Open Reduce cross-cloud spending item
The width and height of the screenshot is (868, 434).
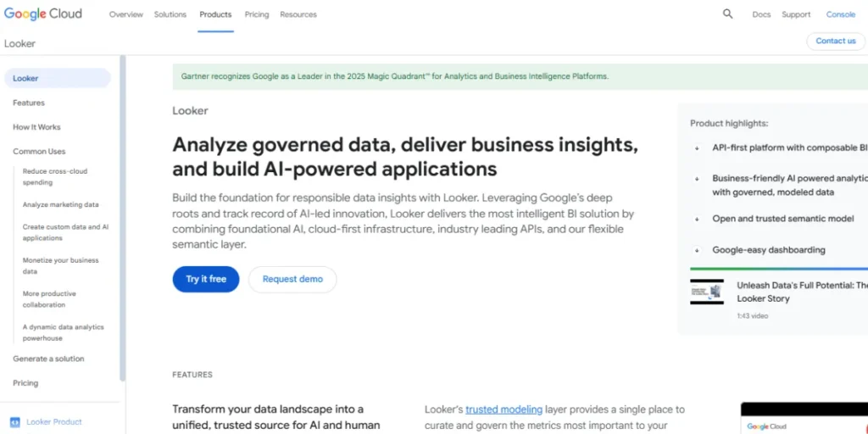pos(55,176)
